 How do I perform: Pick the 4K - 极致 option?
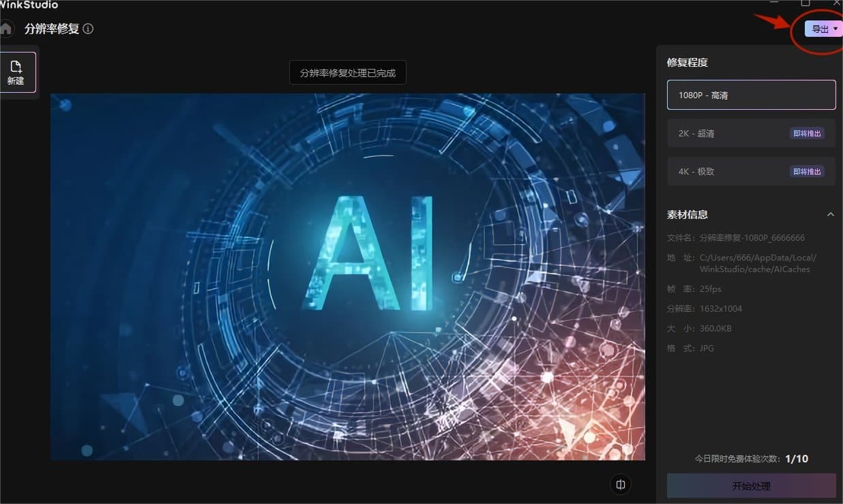[723, 172]
